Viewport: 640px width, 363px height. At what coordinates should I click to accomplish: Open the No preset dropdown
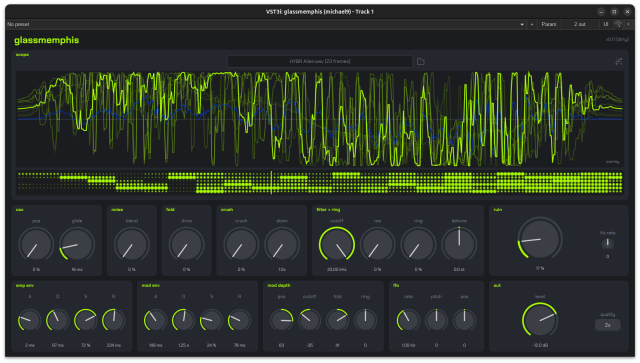[x=266, y=24]
